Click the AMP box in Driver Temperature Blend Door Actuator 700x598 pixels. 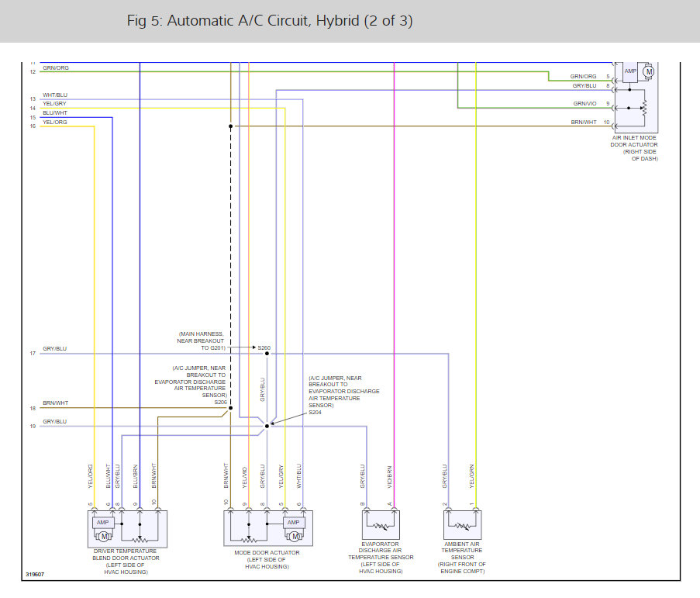coord(102,523)
